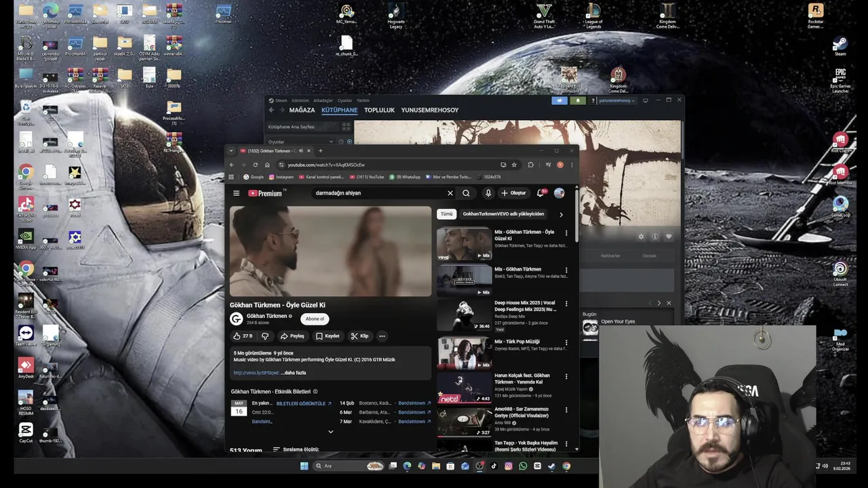Bookmark this page with the star icon
868x488 pixels.
click(x=514, y=165)
